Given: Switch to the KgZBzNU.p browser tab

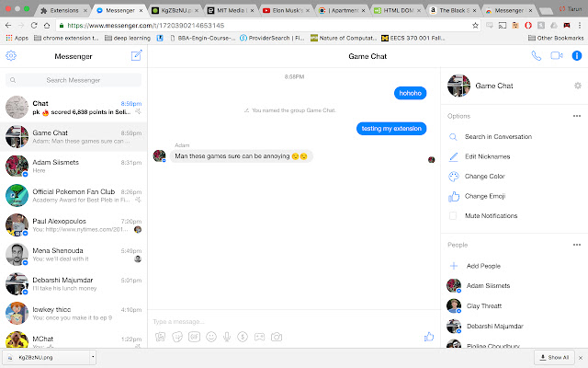Looking at the screenshot, I should (x=175, y=10).
